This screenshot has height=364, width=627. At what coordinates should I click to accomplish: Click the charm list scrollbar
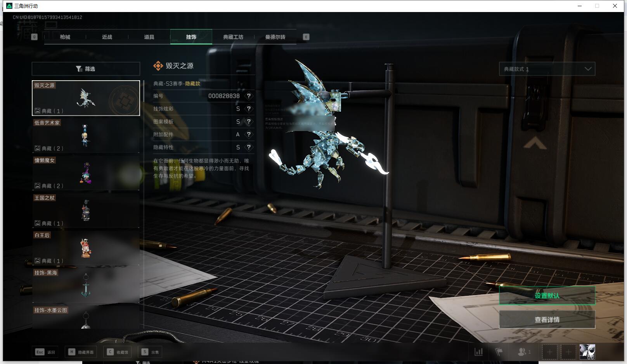pos(144,91)
